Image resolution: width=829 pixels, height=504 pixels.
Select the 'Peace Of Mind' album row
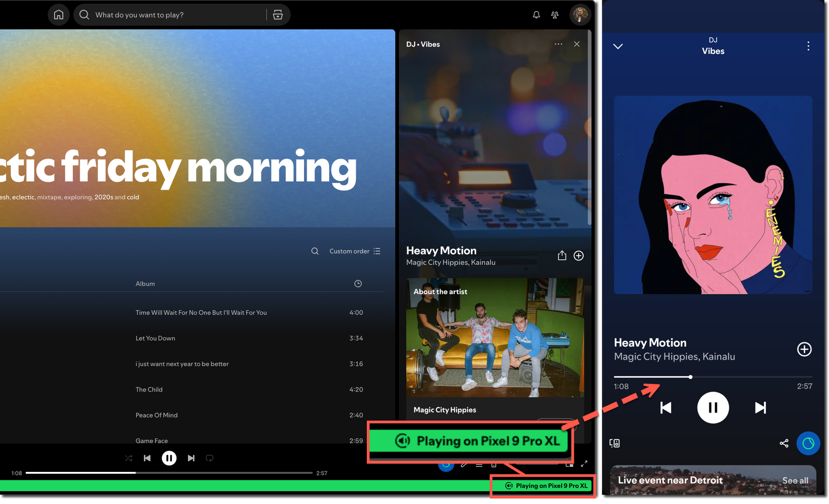(156, 415)
